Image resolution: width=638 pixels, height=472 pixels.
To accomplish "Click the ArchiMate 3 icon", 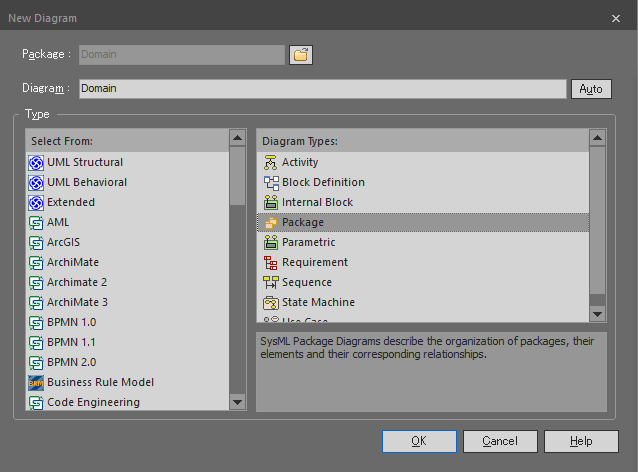I will 36,302.
